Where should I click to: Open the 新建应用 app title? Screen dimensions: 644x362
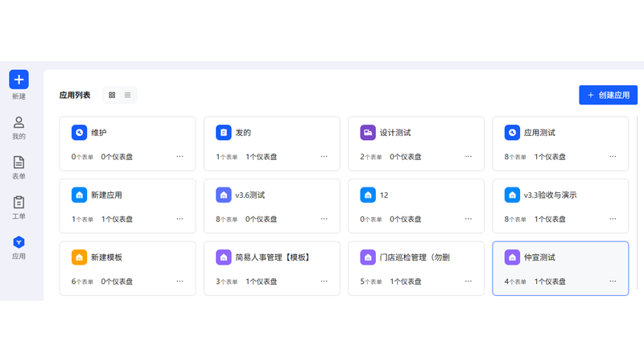(106, 195)
